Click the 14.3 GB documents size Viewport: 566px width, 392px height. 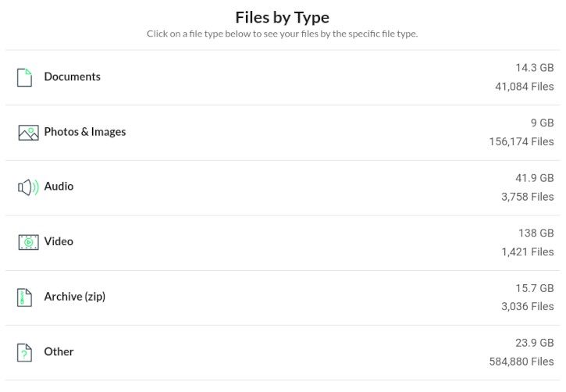click(535, 68)
